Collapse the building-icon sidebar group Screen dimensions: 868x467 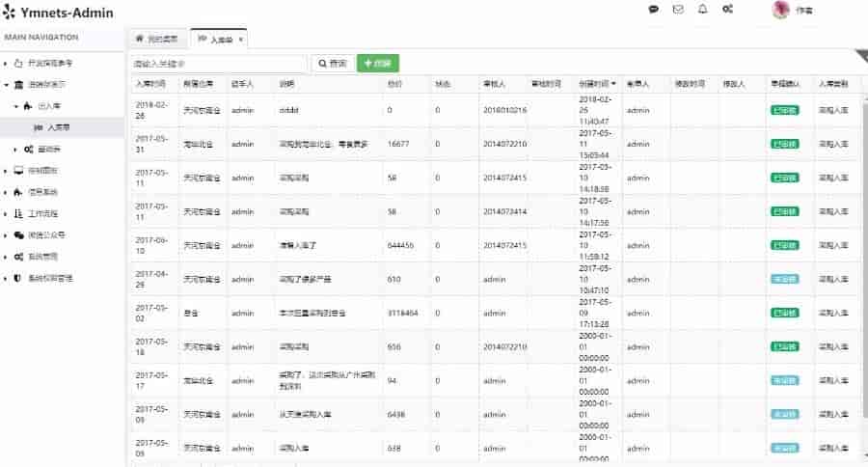[6, 85]
